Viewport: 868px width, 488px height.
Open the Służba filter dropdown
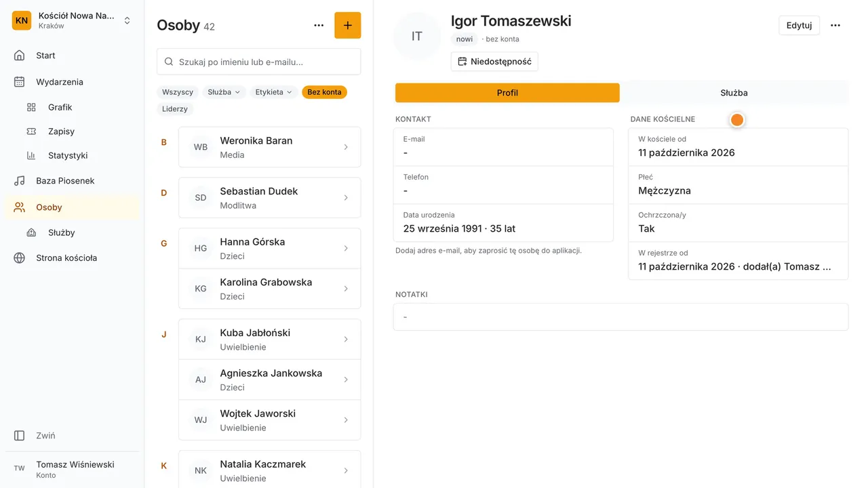click(224, 92)
